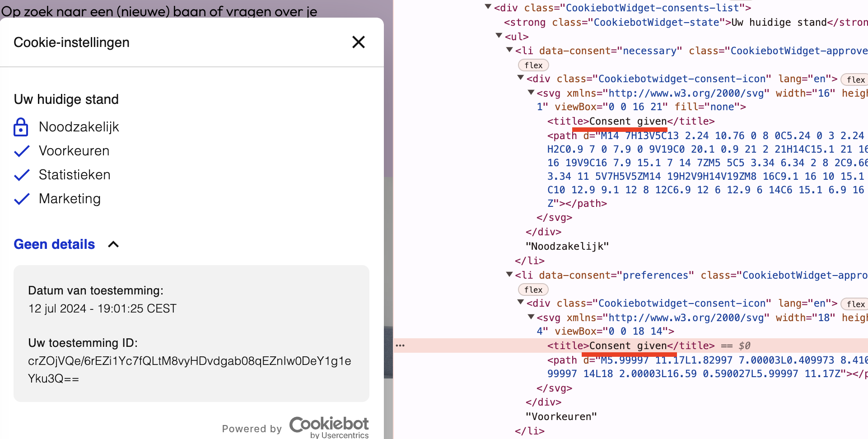
Task: Click the Geen details link
Action: (x=54, y=244)
